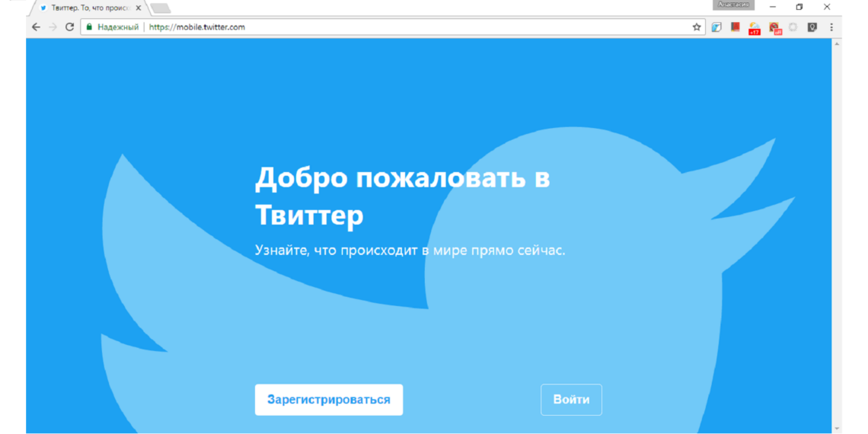
Task: Reload the Twitter page
Action: pos(69,27)
